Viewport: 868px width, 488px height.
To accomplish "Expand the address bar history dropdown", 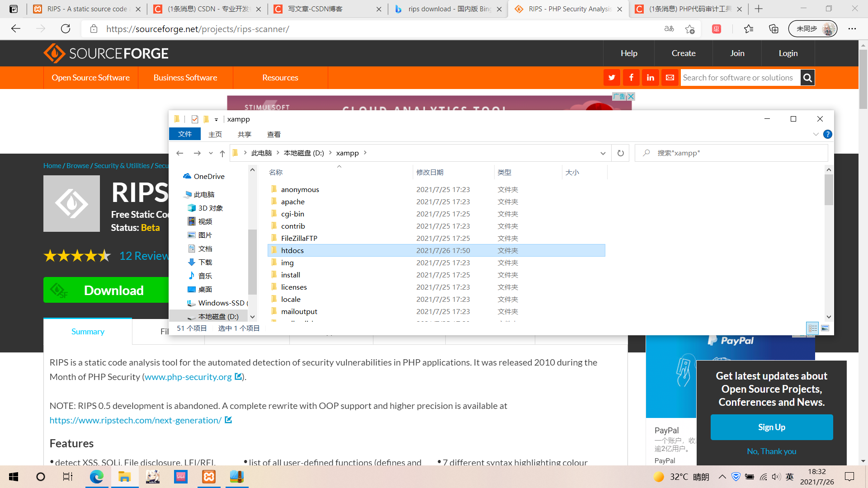I will [x=603, y=153].
